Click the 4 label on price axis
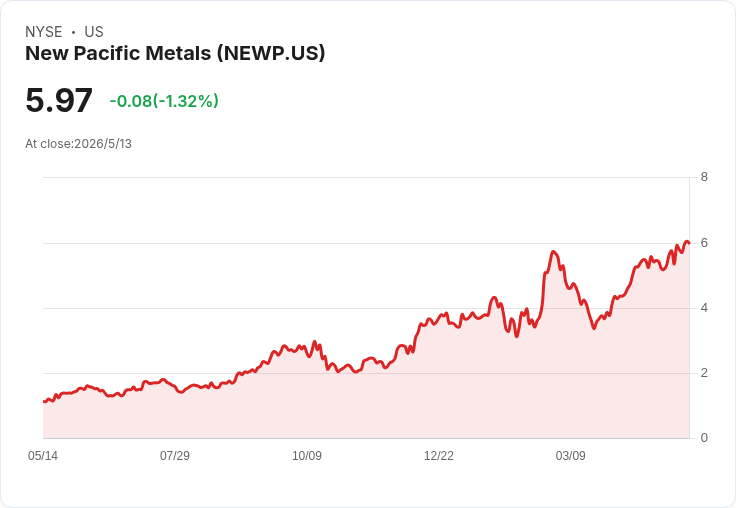The image size is (736, 508). point(704,308)
